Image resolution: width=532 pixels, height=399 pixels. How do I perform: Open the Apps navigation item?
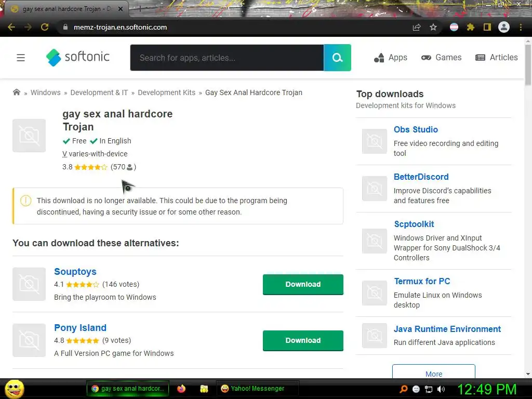click(391, 58)
